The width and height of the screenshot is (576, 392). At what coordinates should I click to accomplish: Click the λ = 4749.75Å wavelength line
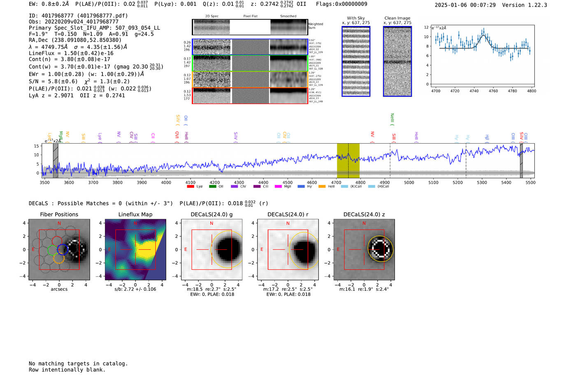(x=78, y=47)
